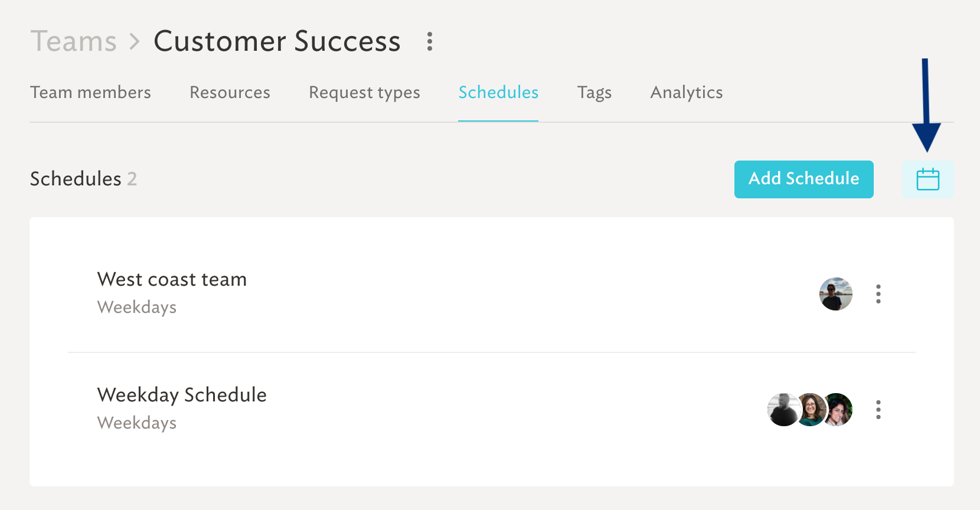This screenshot has width=980, height=510.
Task: Open Customer Success team options menu
Action: tap(430, 41)
